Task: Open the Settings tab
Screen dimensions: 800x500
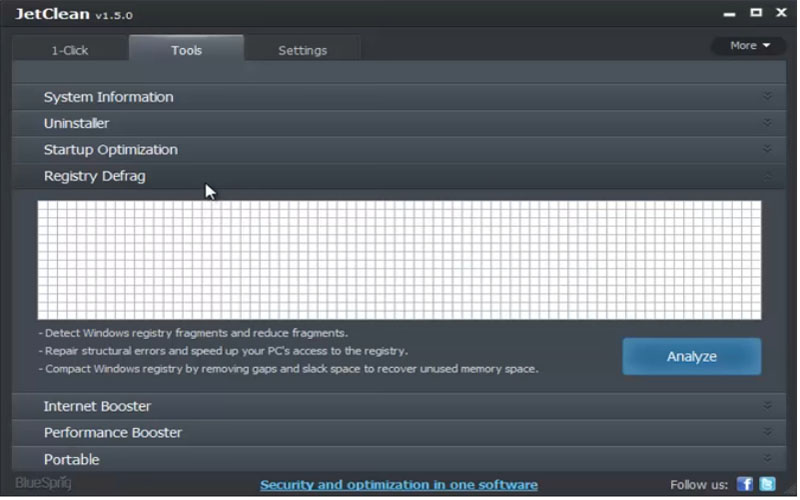Action: [303, 50]
